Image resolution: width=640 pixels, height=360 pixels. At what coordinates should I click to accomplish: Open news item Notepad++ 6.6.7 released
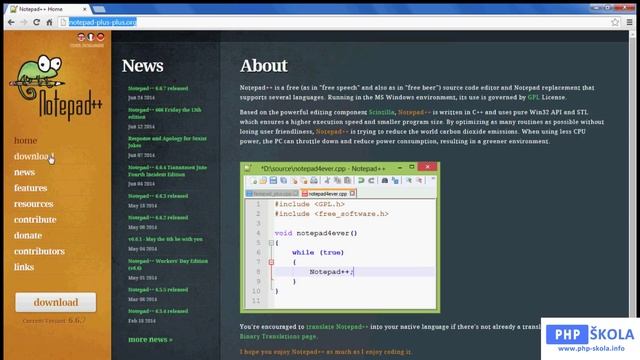point(158,88)
